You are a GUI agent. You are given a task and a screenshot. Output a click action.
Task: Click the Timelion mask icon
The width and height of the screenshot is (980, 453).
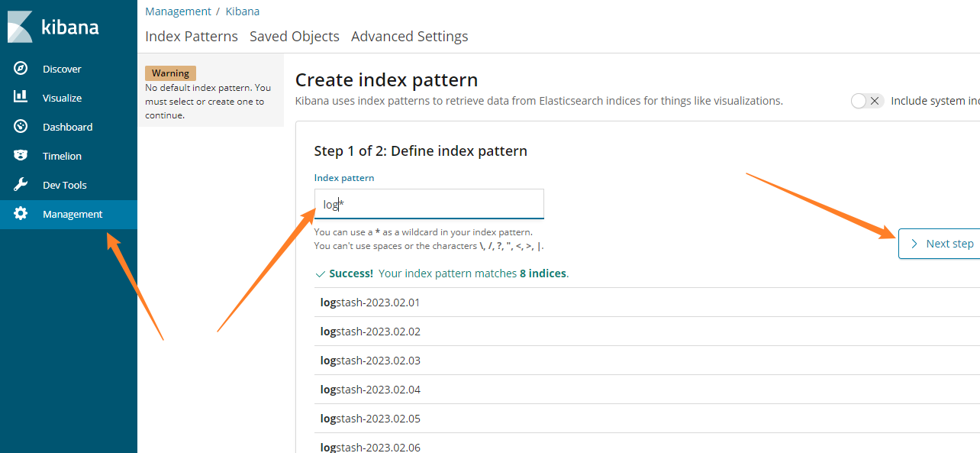[x=21, y=156]
